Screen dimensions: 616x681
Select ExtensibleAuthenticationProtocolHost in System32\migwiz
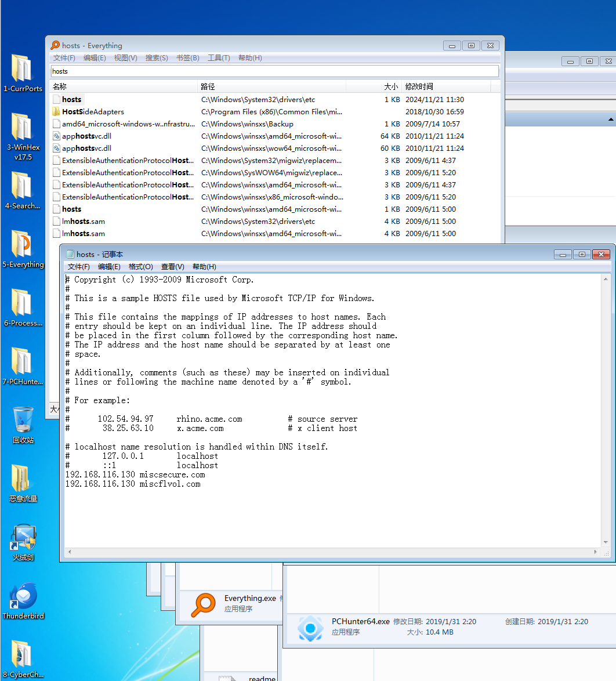(274, 160)
